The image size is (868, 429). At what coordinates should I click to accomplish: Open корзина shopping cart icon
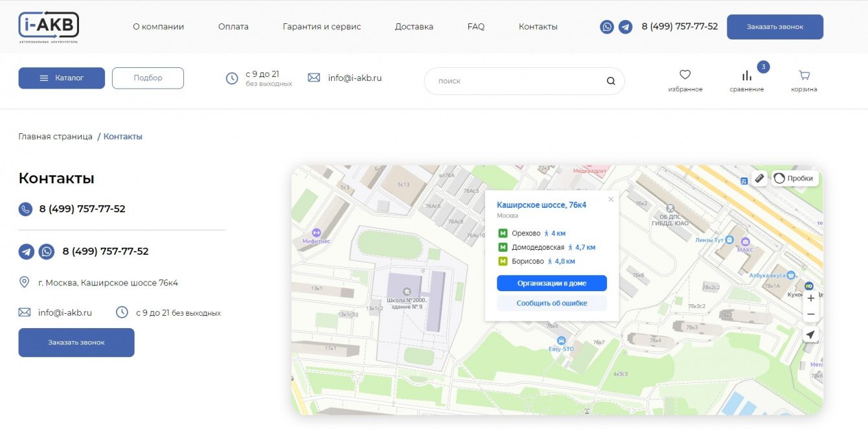click(804, 74)
